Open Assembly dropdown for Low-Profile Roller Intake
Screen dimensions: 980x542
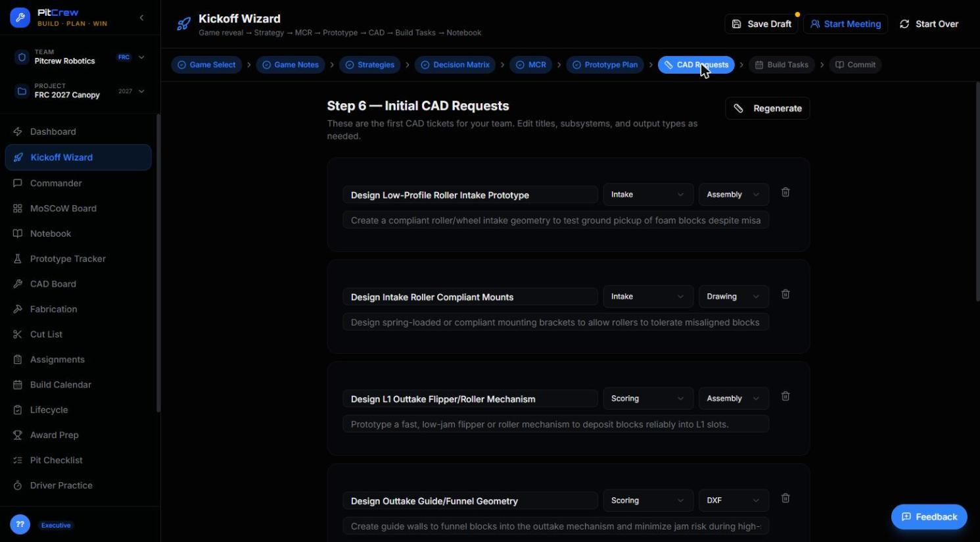[734, 195]
